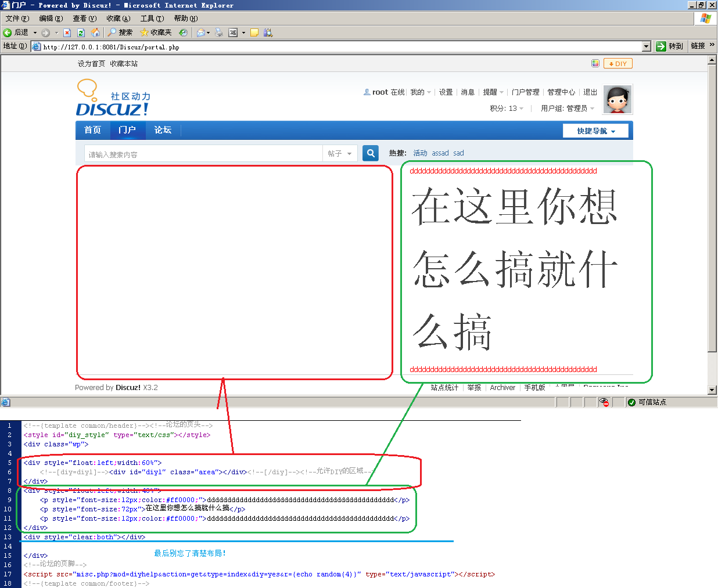Click the edit page toolbar icon
Image resolution: width=718 pixels, height=588 pixels.
[233, 33]
